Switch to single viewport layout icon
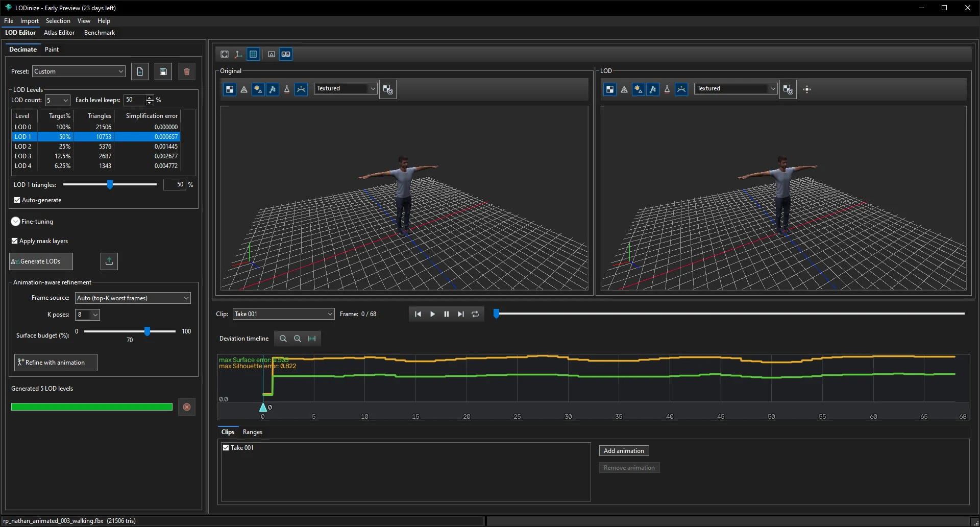The height and width of the screenshot is (527, 980). 272,54
